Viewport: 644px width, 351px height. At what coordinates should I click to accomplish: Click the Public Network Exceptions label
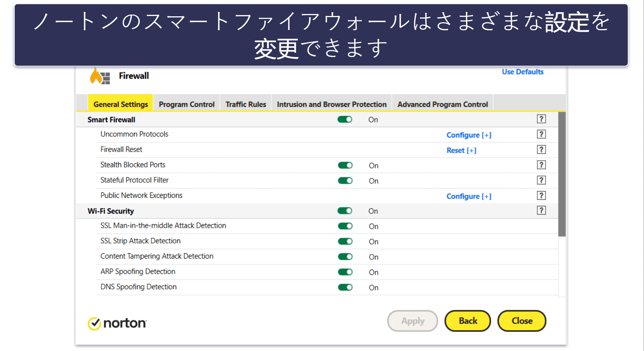[x=141, y=195]
